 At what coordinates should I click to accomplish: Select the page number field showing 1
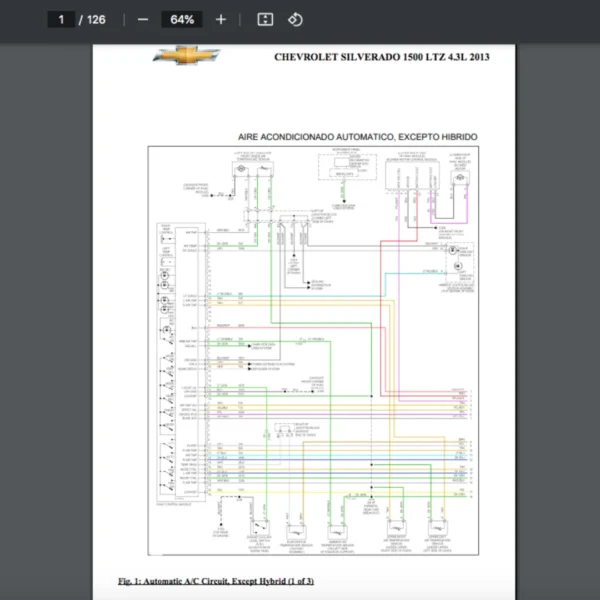pos(60,19)
